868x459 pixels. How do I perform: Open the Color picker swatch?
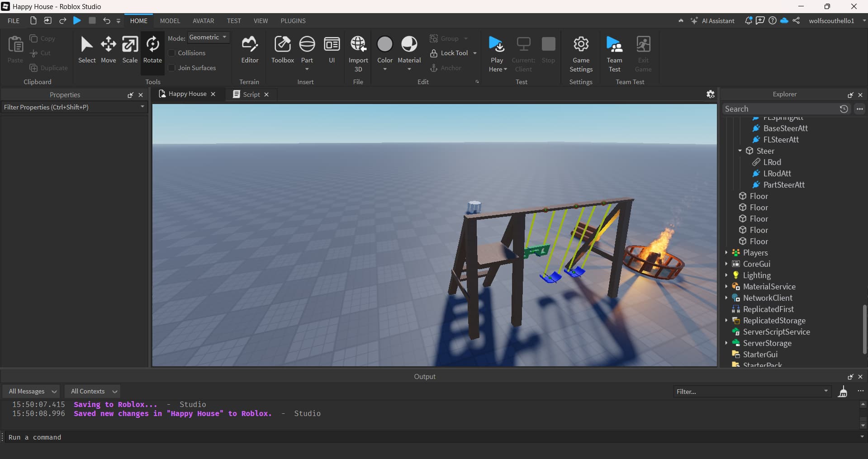pos(384,45)
